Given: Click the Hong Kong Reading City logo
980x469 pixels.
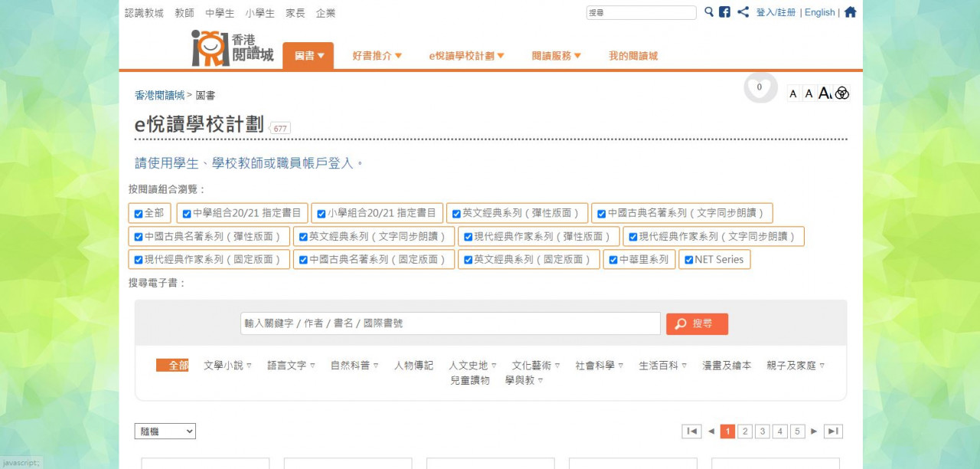Looking at the screenshot, I should (x=232, y=48).
